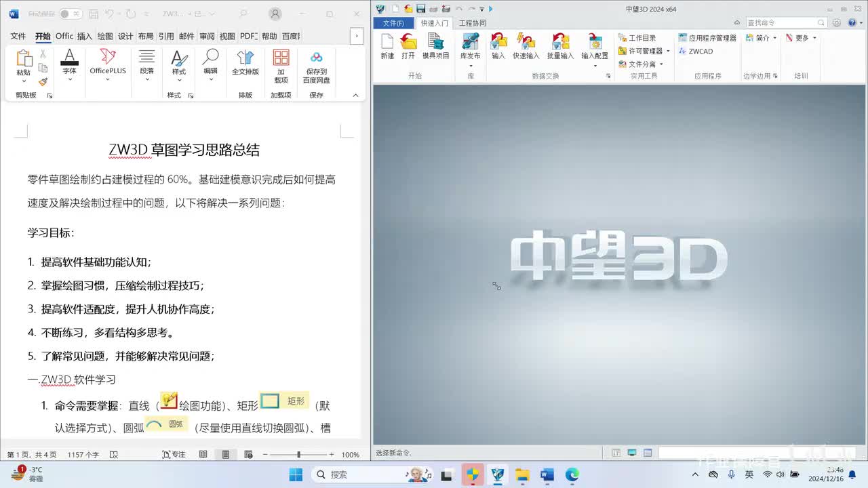868x488 pixels.
Task: Switch to the 插入 tab in Word
Action: (85, 36)
